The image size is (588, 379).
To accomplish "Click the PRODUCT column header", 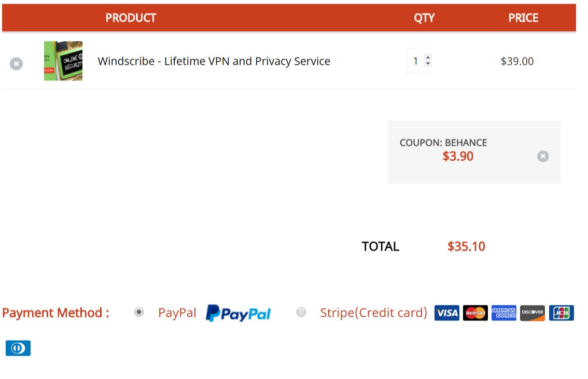I will click(131, 18).
